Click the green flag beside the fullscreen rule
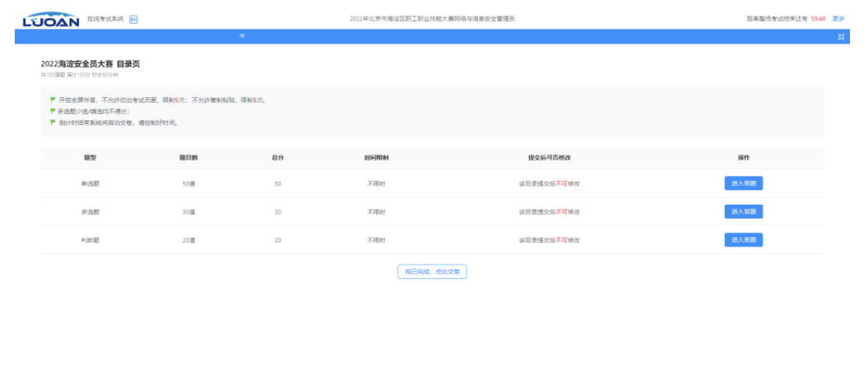Screen dimensions: 868x383 [x=53, y=100]
